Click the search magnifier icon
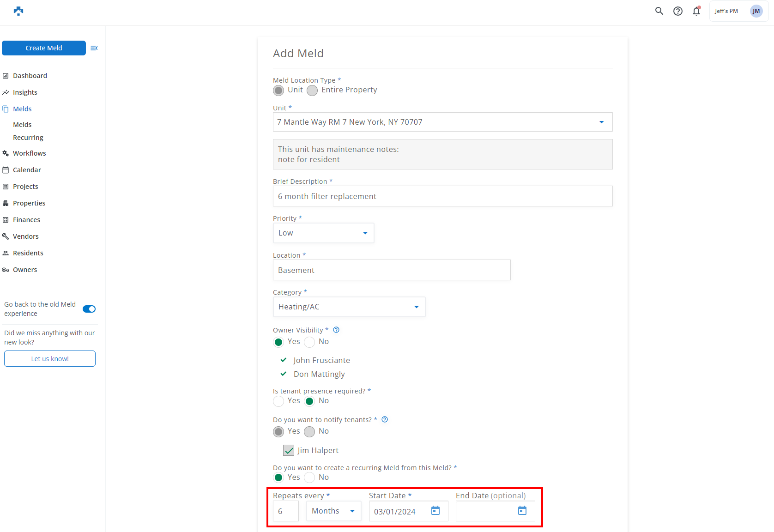Viewport: 774px width, 532px height. coord(659,11)
